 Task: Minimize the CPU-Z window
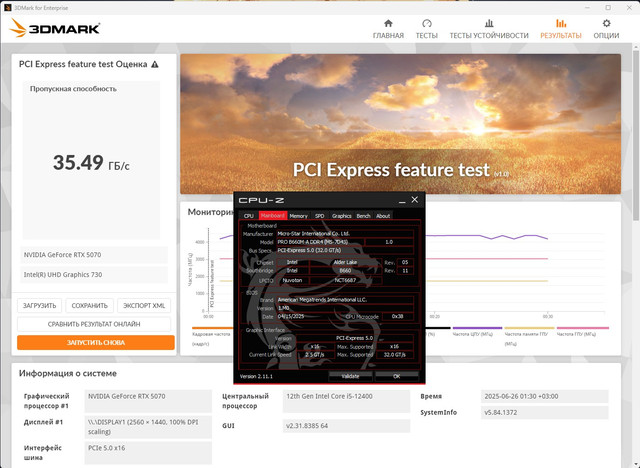pos(402,200)
